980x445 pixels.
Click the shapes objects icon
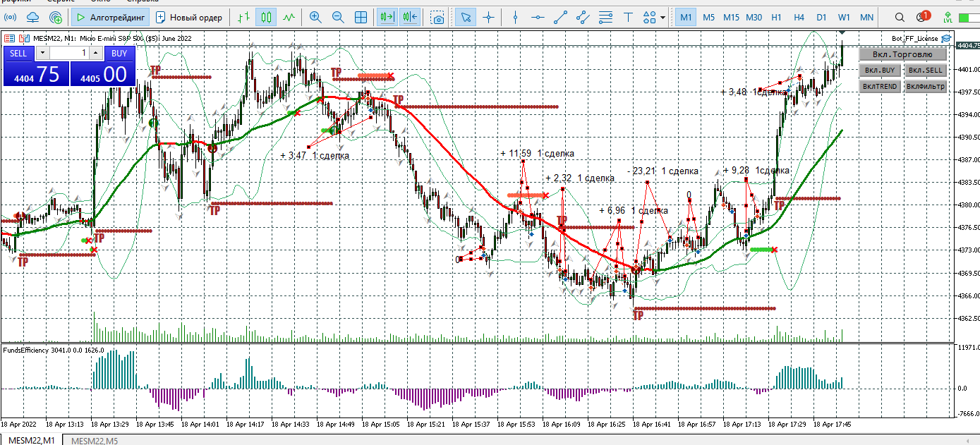tap(649, 17)
